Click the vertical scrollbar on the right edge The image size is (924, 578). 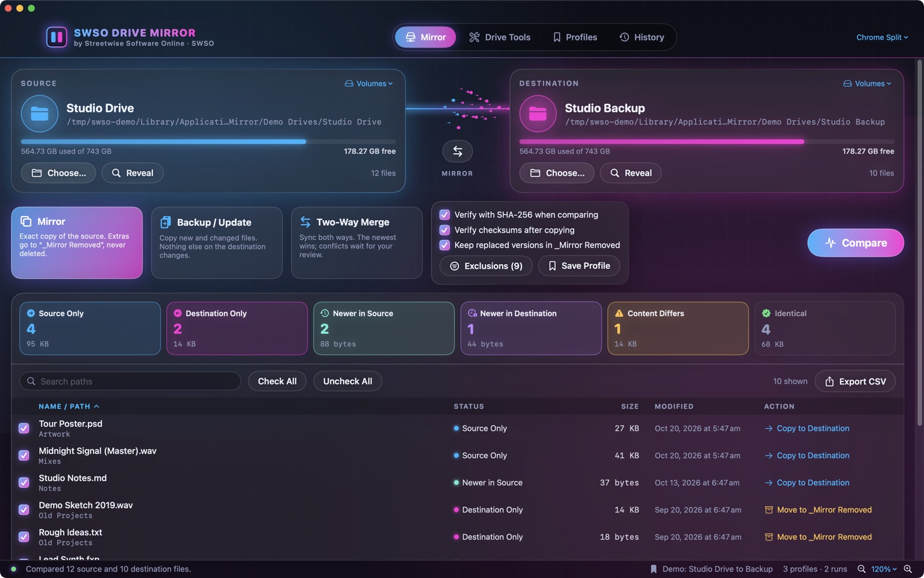tap(919, 243)
